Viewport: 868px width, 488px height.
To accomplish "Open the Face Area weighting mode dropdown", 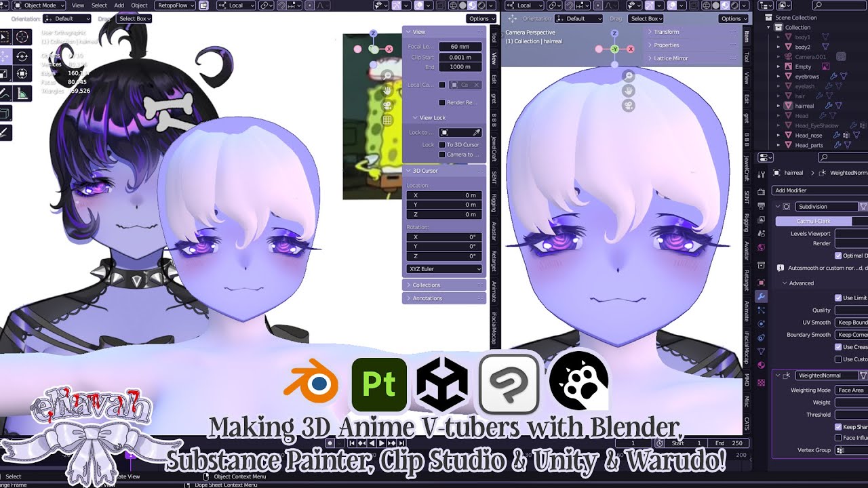I will (x=852, y=390).
